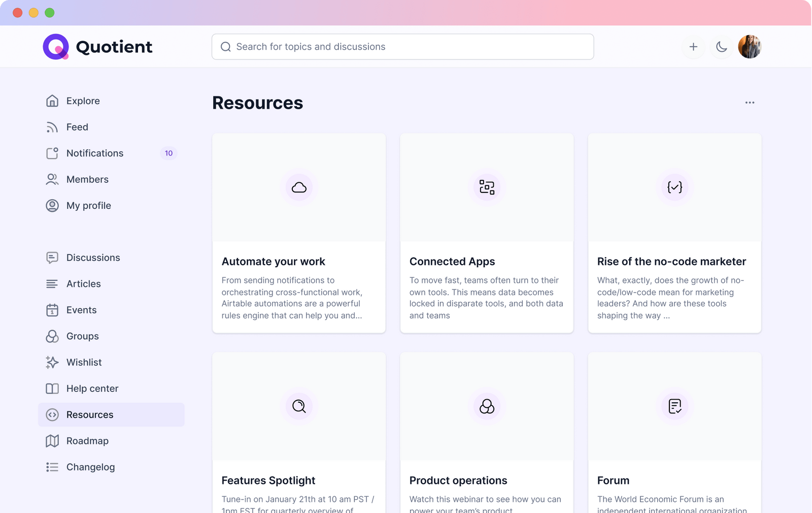
Task: Open the Explore home icon
Action: pos(52,101)
